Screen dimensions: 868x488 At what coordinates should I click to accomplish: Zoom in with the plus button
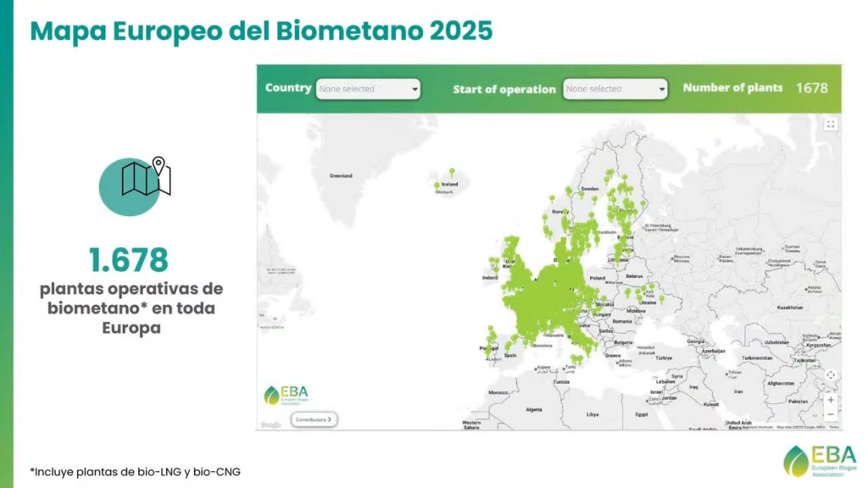click(x=830, y=400)
